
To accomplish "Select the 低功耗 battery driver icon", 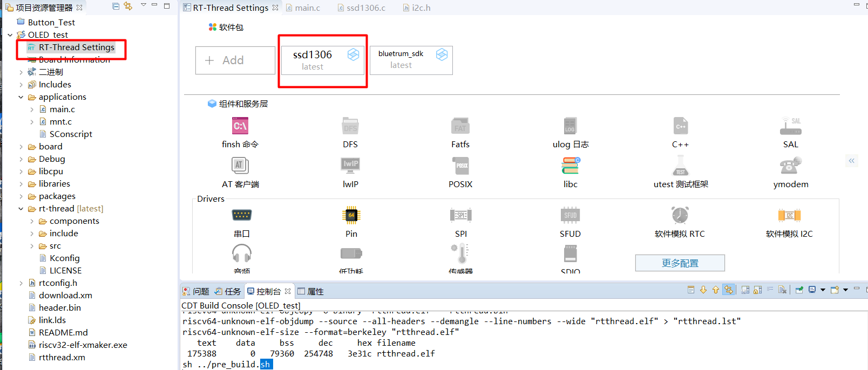I will tap(351, 253).
